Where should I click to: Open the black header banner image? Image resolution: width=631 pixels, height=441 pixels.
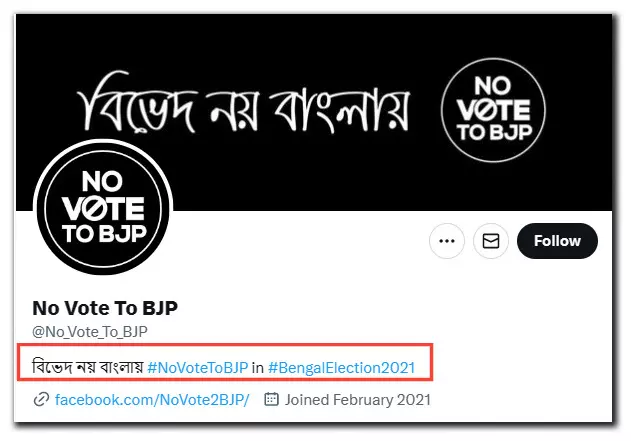click(314, 112)
